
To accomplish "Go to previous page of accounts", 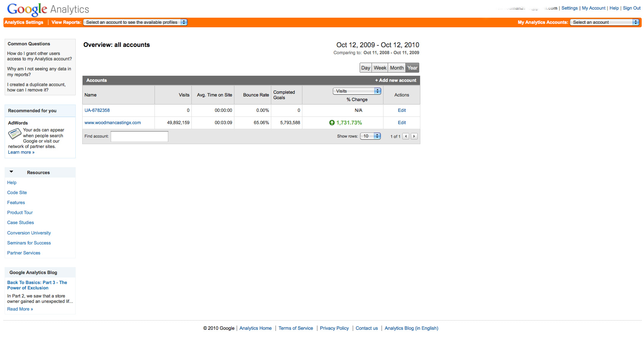I will coord(406,136).
